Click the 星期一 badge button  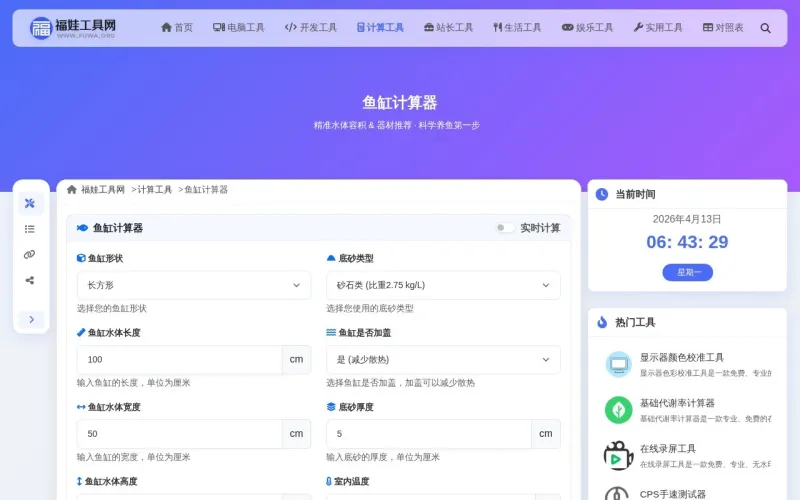pyautogui.click(x=687, y=272)
